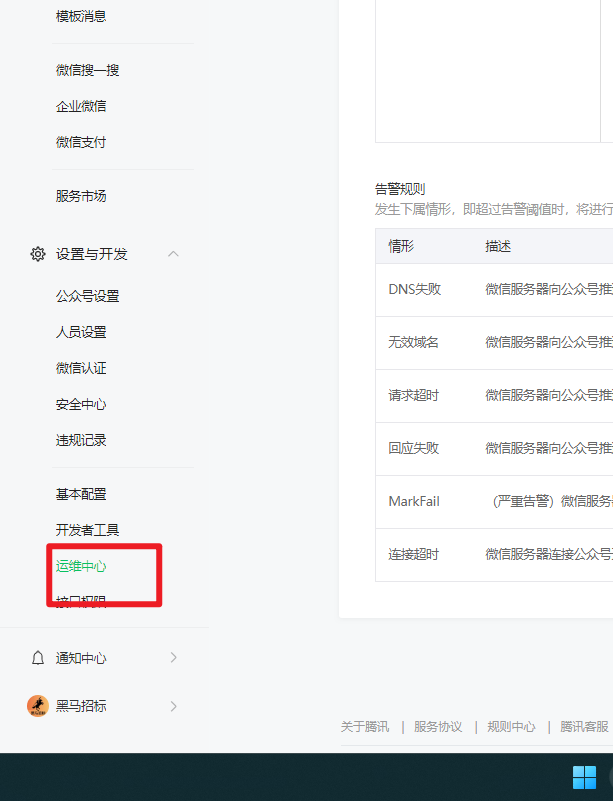Open 安全中心 in the sidebar
The width and height of the screenshot is (613, 801).
[x=81, y=404]
